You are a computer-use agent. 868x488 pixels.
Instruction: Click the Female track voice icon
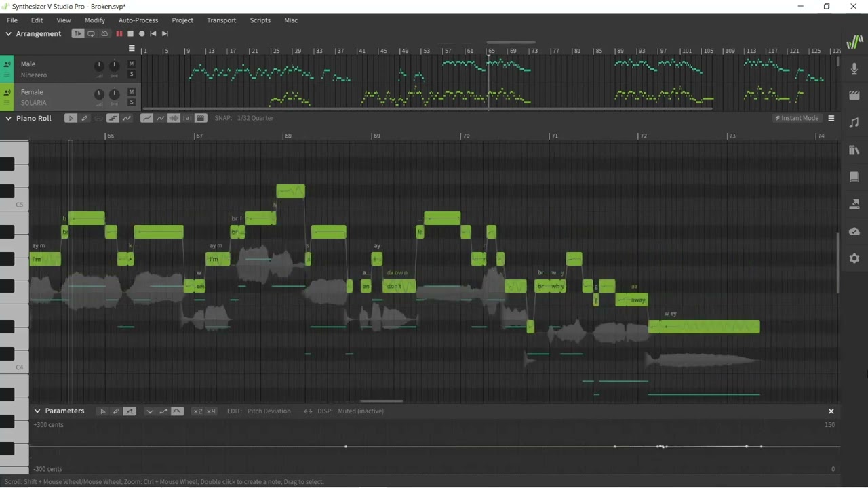tap(7, 92)
